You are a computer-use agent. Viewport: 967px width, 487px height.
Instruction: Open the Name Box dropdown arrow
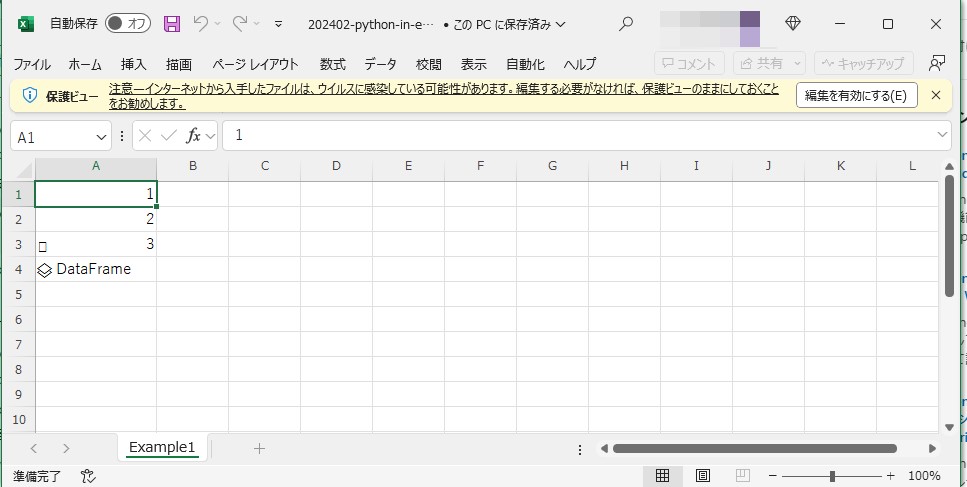point(101,136)
